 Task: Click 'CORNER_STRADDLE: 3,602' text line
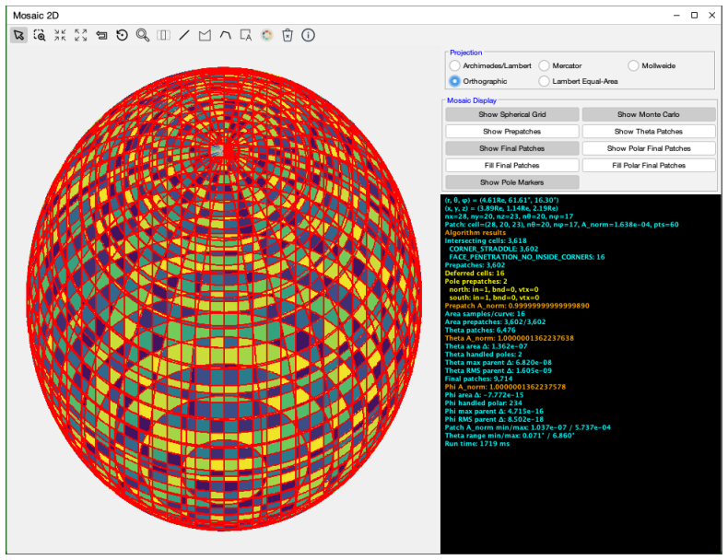tap(494, 249)
